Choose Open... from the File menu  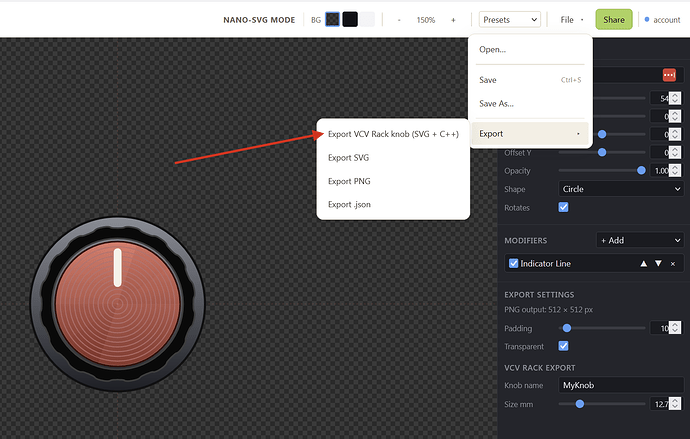click(x=530, y=50)
